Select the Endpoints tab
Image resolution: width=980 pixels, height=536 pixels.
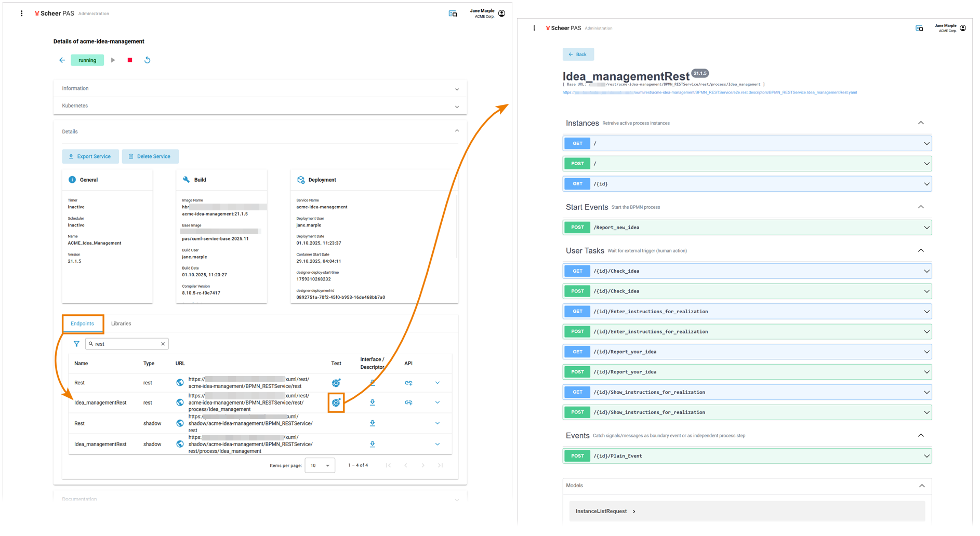(x=82, y=324)
